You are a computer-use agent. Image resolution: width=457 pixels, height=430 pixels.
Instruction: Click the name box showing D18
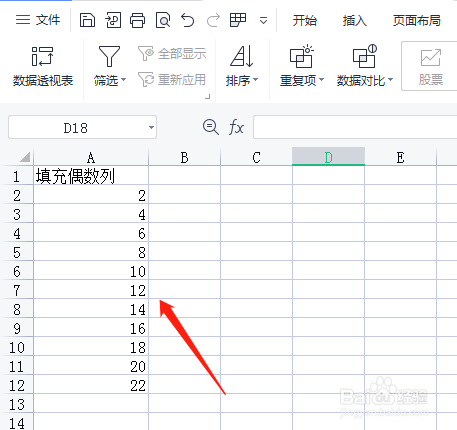click(x=76, y=128)
